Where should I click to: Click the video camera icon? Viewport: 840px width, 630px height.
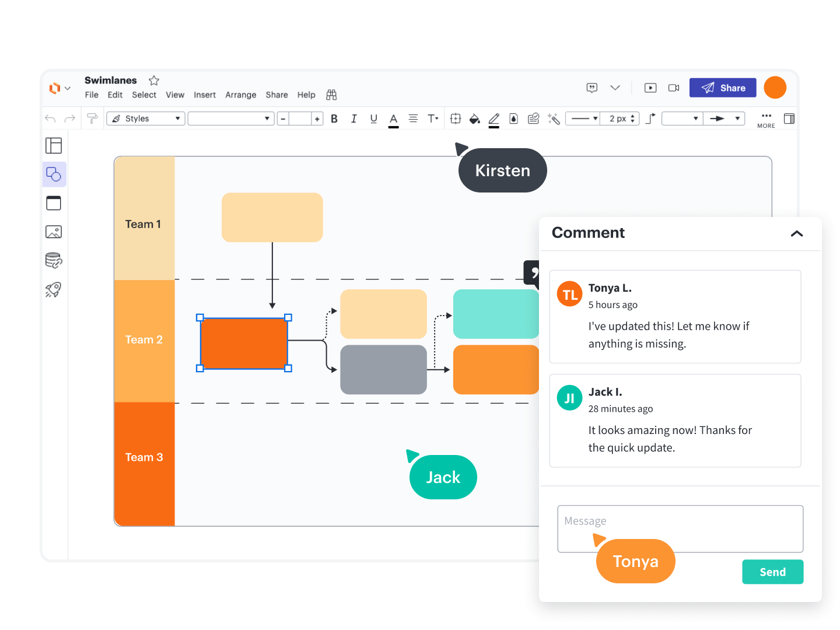point(674,87)
